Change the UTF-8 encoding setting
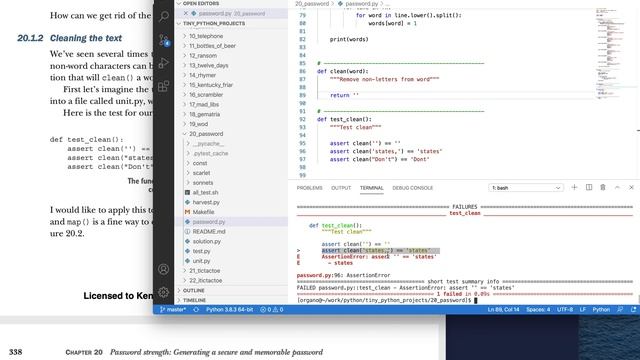 tap(565, 310)
